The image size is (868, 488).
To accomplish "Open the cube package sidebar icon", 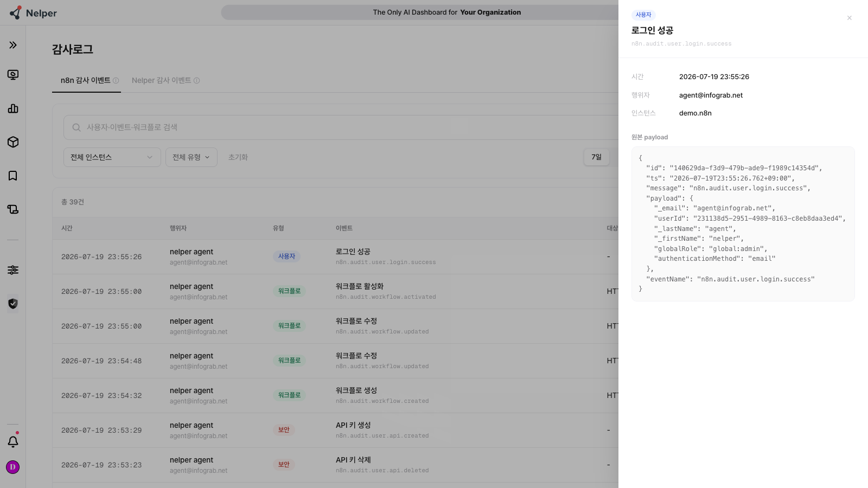I will click(x=13, y=142).
